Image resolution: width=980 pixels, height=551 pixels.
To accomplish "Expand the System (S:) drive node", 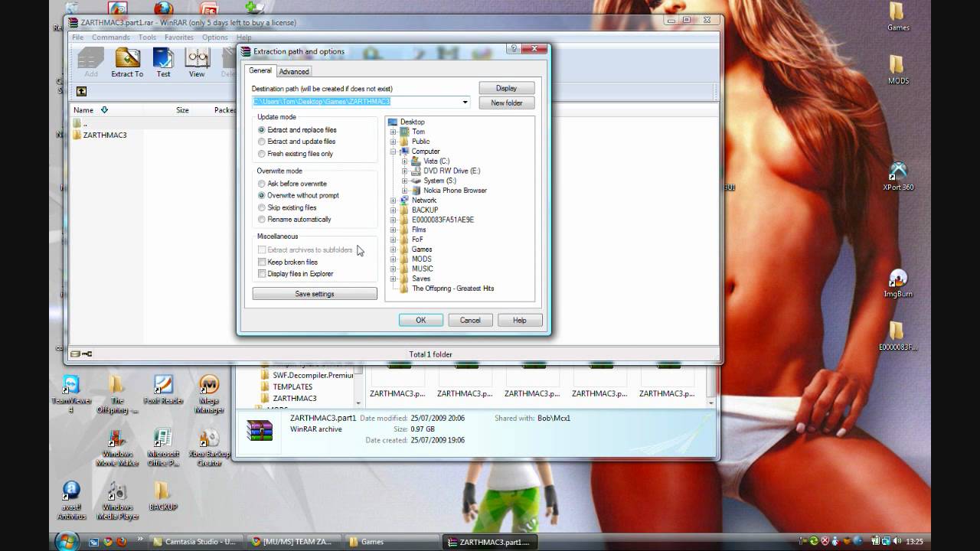I will [405, 181].
